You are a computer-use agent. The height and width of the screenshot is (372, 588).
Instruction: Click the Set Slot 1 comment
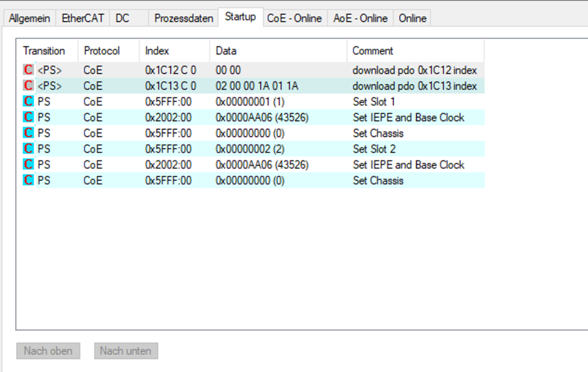pyautogui.click(x=374, y=101)
